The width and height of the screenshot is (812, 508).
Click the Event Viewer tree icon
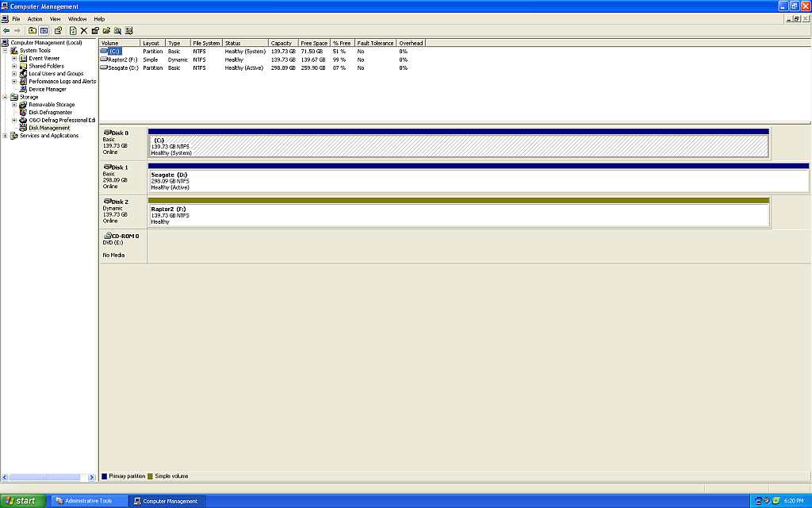click(23, 58)
